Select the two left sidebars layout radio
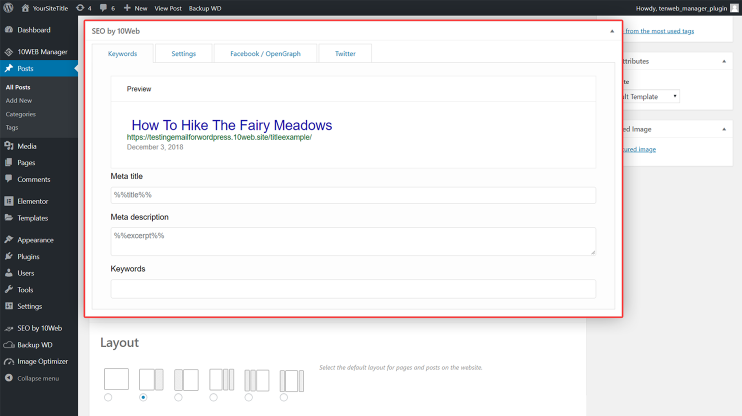Viewport: 742px width, 416px height. pyautogui.click(x=248, y=398)
